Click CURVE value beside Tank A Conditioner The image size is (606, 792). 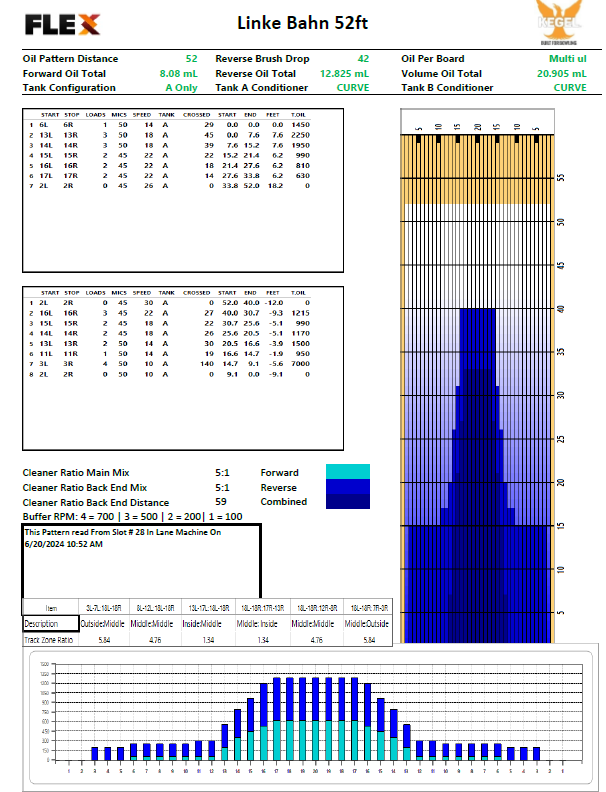point(353,87)
